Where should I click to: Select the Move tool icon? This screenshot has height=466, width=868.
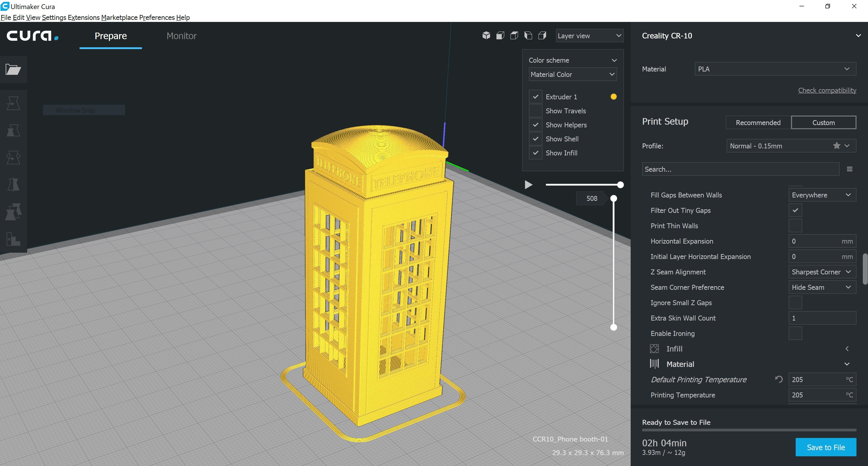point(13,103)
